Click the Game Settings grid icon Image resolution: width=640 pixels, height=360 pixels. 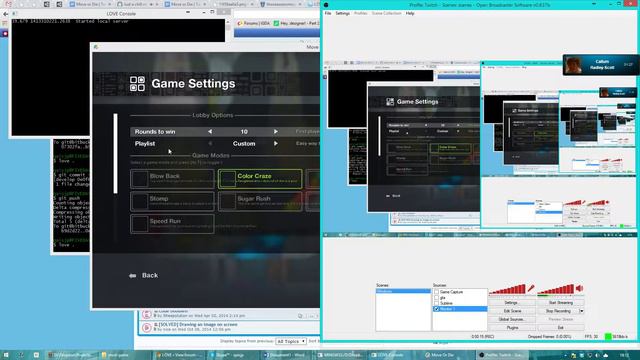click(137, 84)
